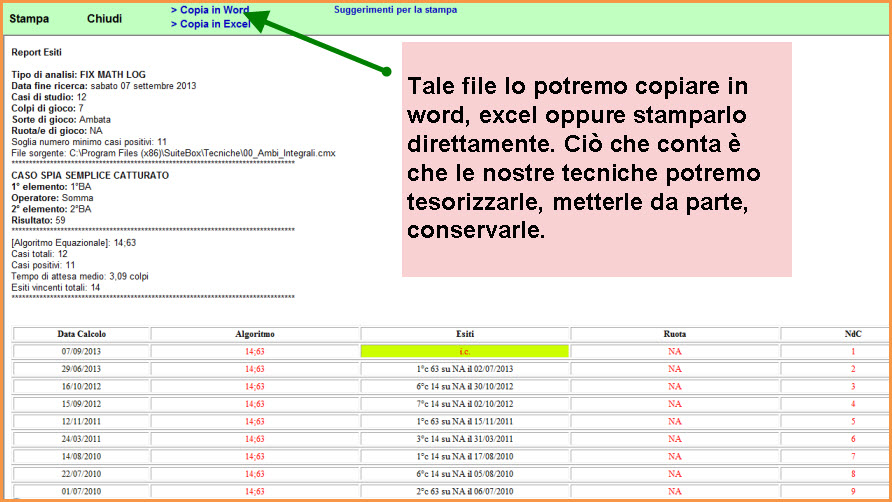Click the Esiti cell ending 02/07/2013
Screen dimensions: 892x502
tap(464, 369)
